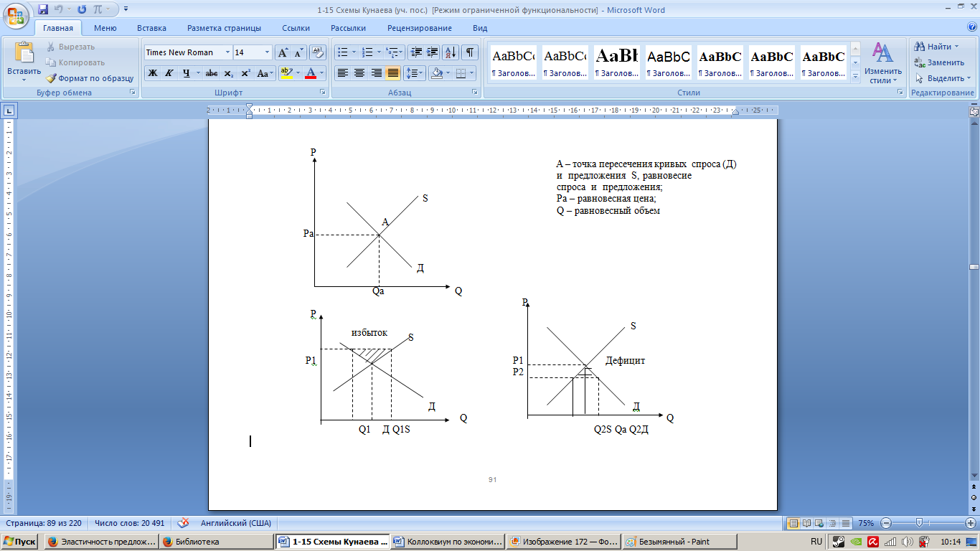The width and height of the screenshot is (980, 551).
Task: Toggle italic К formatting
Action: click(x=169, y=73)
